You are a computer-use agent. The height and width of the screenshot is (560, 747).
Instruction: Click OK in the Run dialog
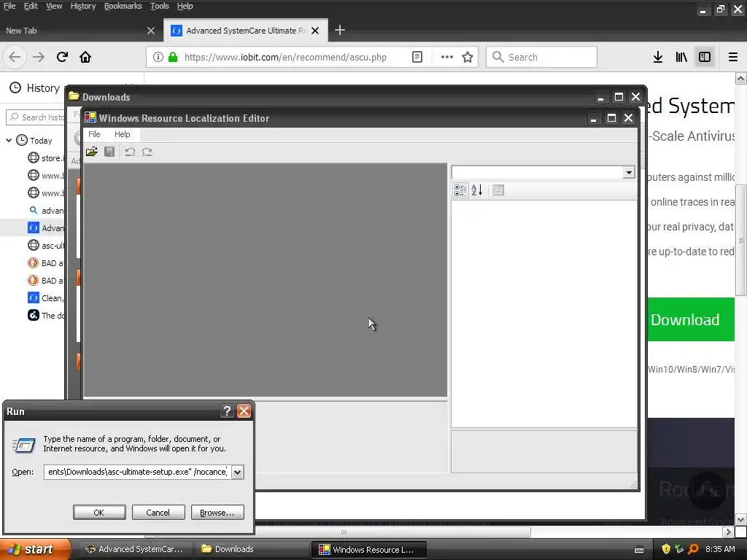pos(99,513)
